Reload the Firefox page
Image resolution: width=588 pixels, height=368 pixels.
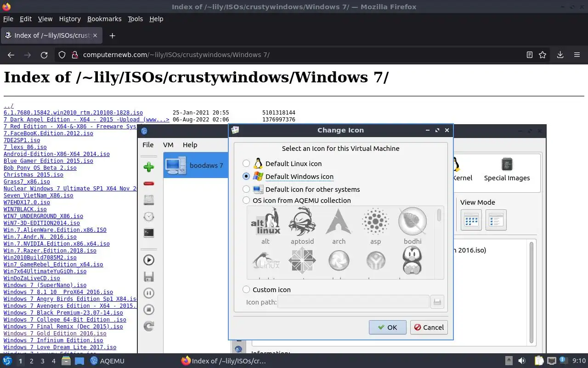pyautogui.click(x=44, y=55)
